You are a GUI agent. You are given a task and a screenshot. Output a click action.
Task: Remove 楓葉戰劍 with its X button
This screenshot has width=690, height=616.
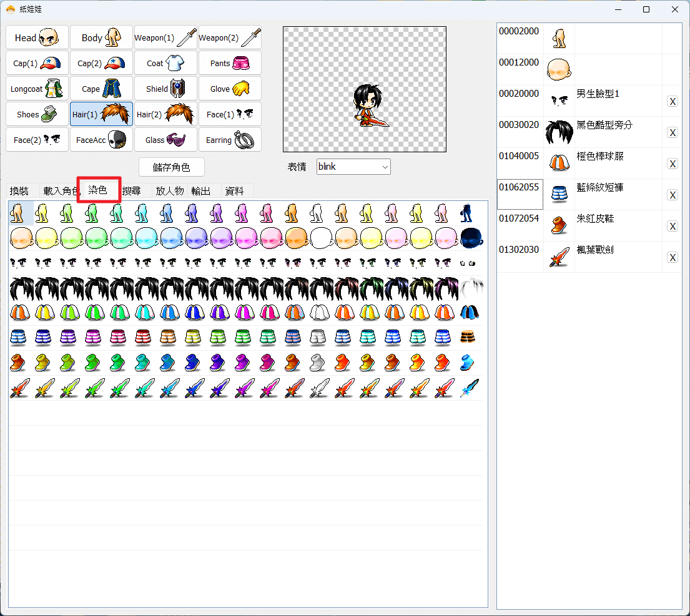(x=673, y=258)
